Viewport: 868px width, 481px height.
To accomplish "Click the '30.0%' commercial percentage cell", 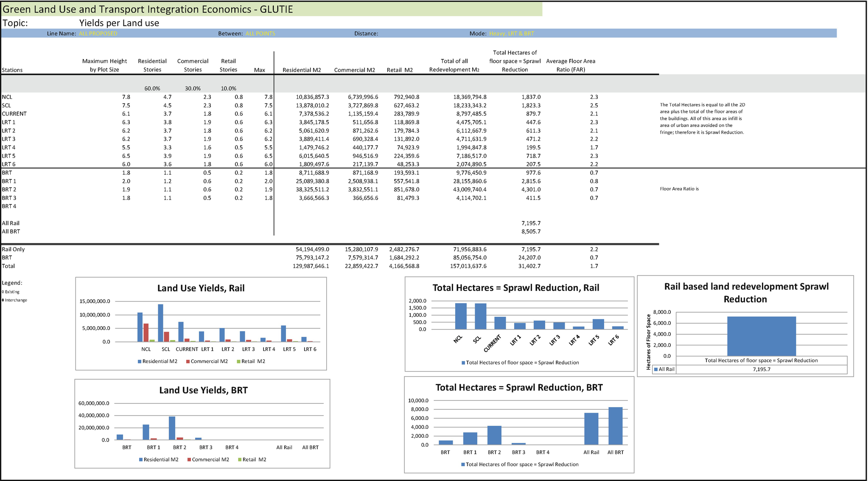I will [x=193, y=89].
